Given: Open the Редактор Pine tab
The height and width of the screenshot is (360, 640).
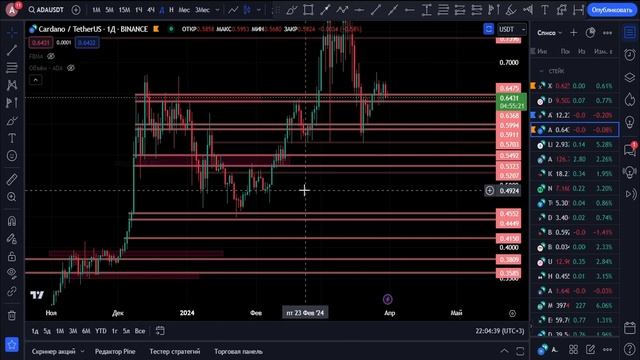Looking at the screenshot, I should pos(115,351).
